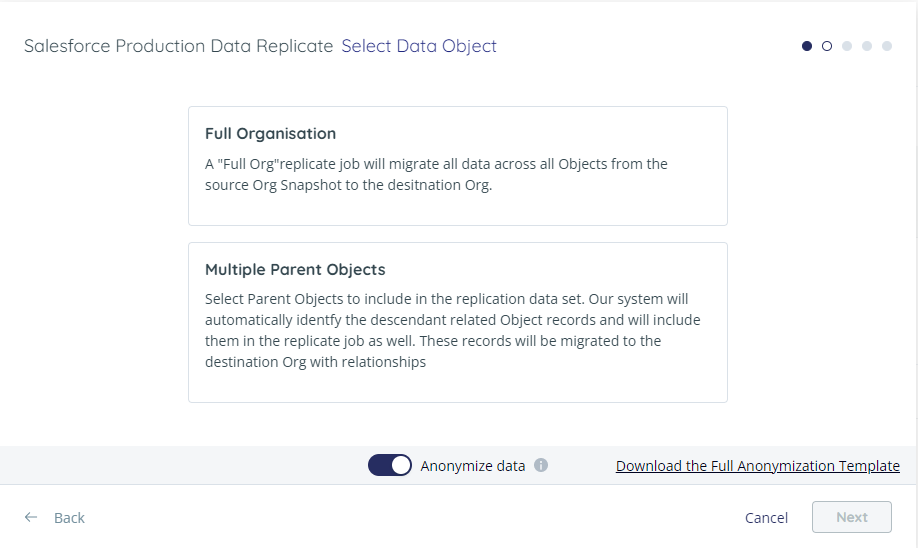The width and height of the screenshot is (918, 548).
Task: Select the Full Organisation option card
Action: [458, 166]
